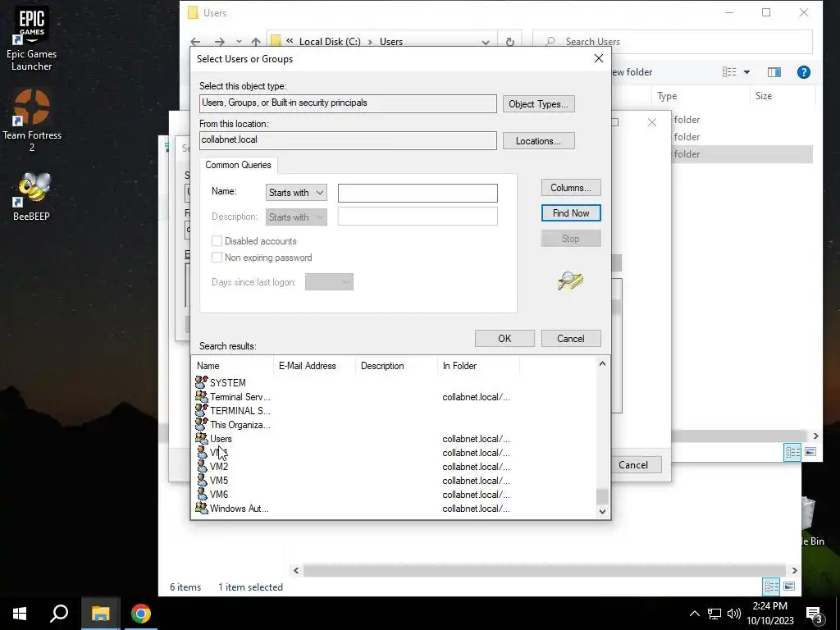
Task: Open Windows Start menu
Action: pos(20,614)
